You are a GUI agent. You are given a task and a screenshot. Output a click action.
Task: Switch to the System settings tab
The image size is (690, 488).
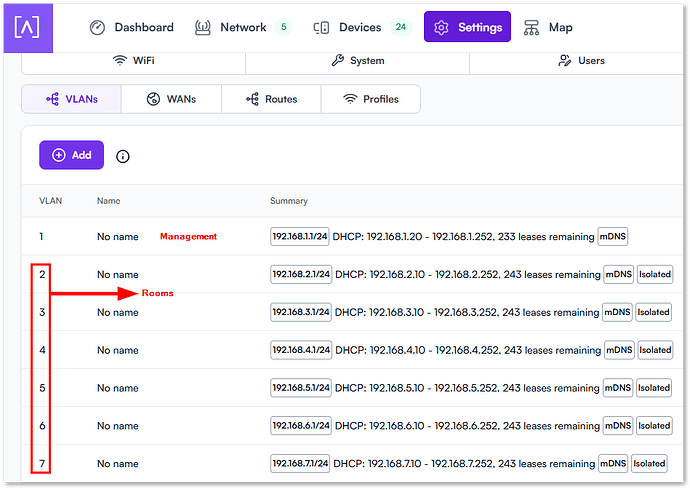click(x=357, y=61)
